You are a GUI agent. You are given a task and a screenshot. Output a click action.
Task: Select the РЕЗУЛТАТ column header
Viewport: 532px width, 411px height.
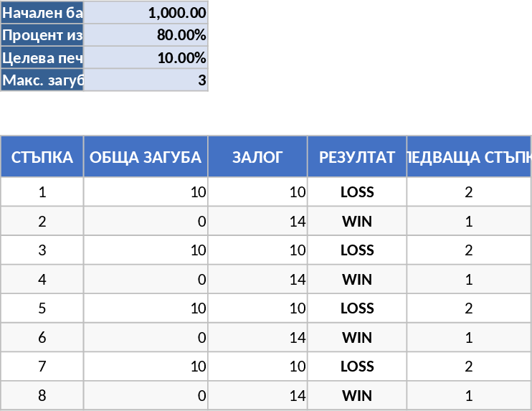[357, 156]
